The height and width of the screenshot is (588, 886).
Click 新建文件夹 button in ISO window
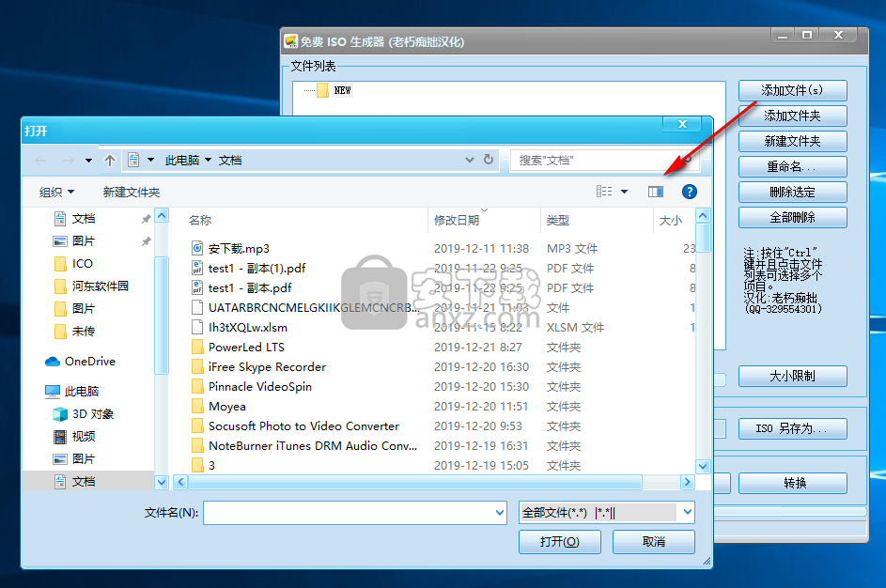tap(792, 141)
